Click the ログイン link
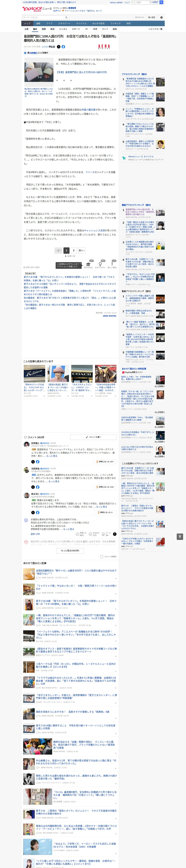 [x=57, y=11]
